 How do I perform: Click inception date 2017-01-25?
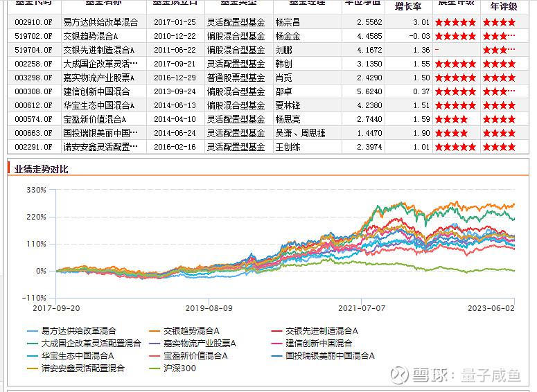click(x=175, y=23)
